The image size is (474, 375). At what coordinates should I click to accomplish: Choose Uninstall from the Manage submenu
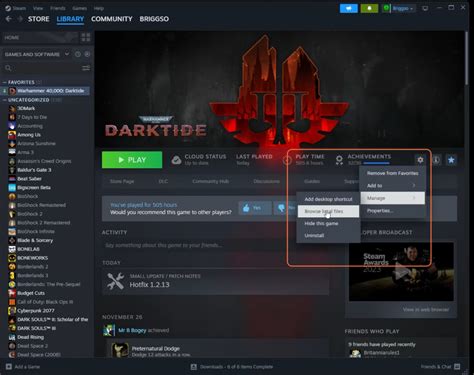(328, 235)
